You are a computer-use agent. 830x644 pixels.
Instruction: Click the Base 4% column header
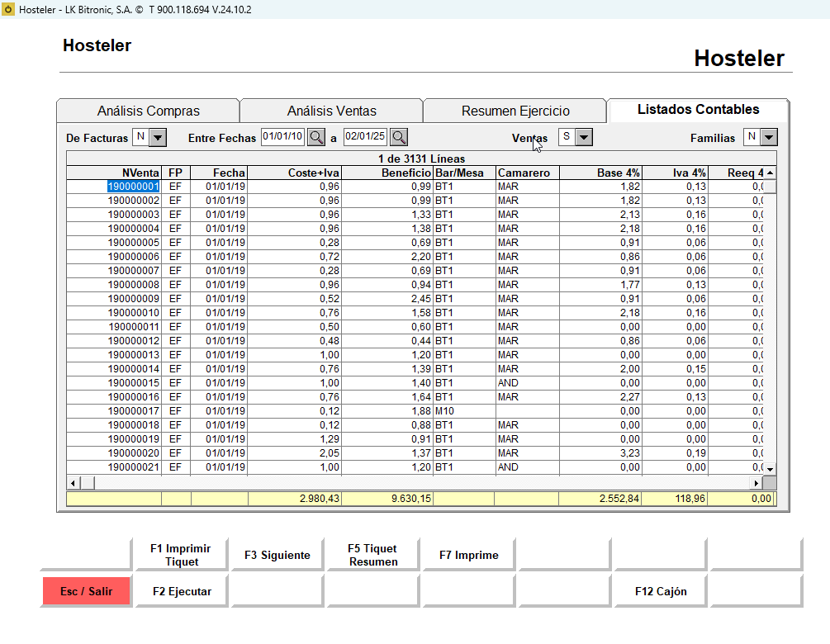[600, 173]
